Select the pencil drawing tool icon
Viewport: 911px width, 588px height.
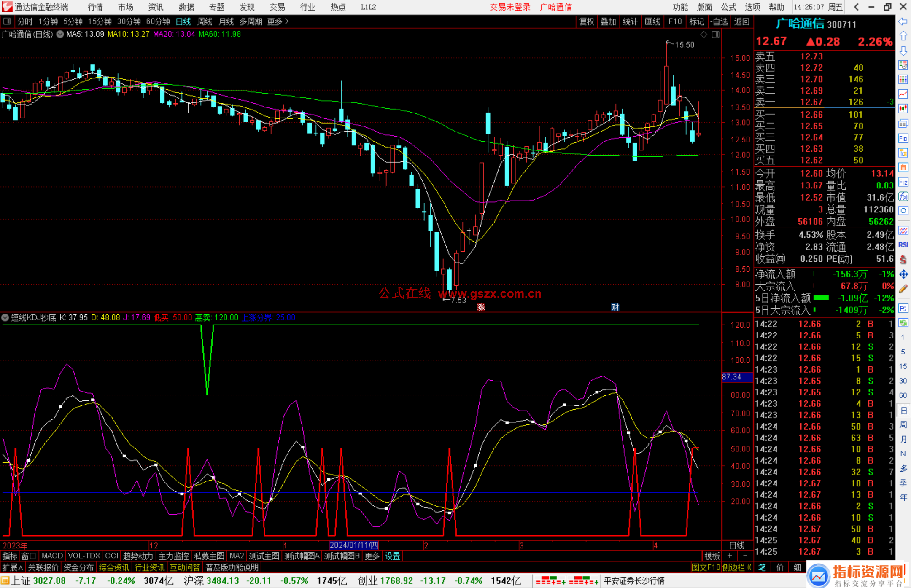point(903,289)
